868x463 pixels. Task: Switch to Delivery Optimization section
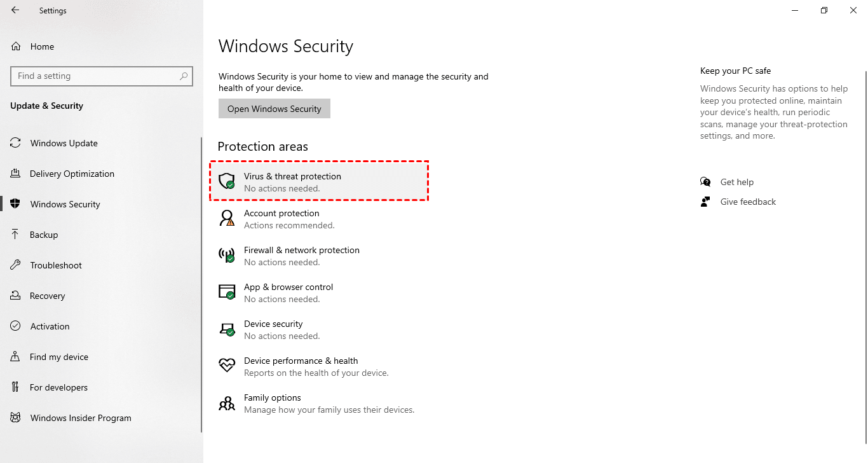pyautogui.click(x=72, y=174)
